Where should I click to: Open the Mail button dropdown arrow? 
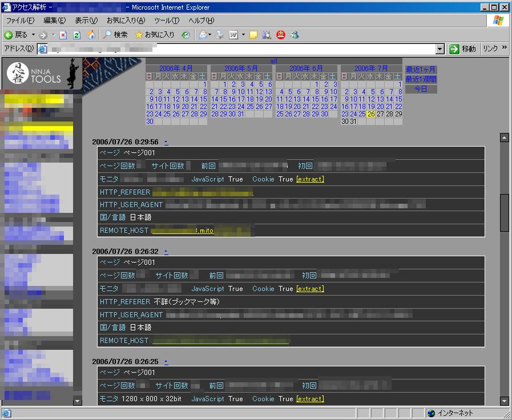pos(209,35)
